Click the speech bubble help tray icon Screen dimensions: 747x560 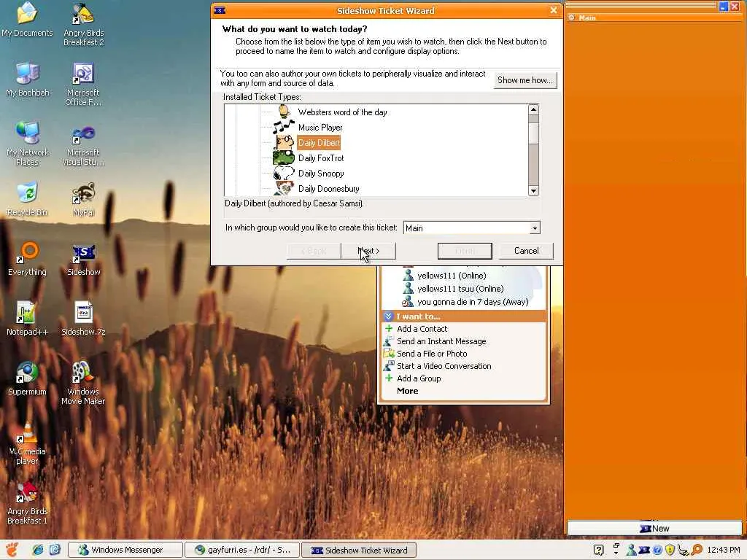(x=598, y=550)
